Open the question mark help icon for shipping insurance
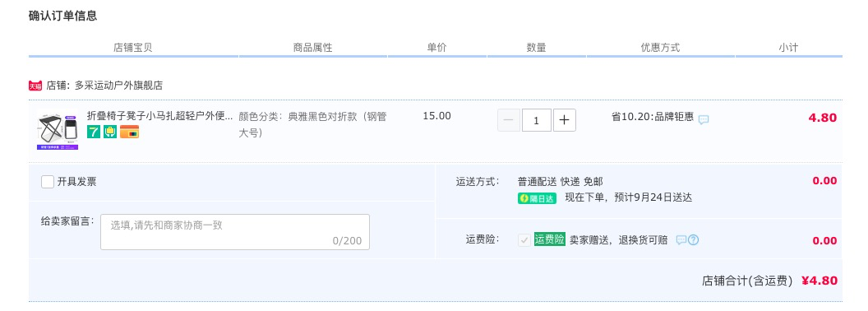Viewport: 868px width, 311px height. (693, 240)
